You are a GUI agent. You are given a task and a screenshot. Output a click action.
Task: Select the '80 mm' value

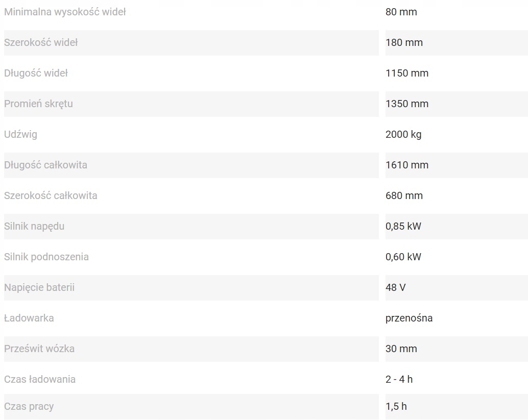coord(401,12)
